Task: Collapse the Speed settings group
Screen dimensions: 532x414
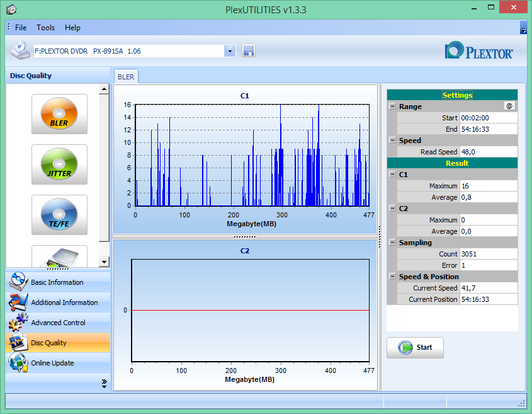Action: click(392, 140)
